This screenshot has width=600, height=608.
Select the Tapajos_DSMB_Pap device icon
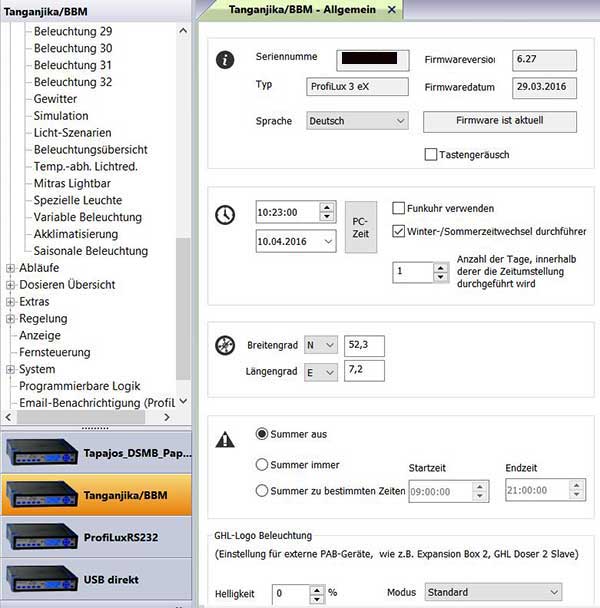pyautogui.click(x=41, y=451)
